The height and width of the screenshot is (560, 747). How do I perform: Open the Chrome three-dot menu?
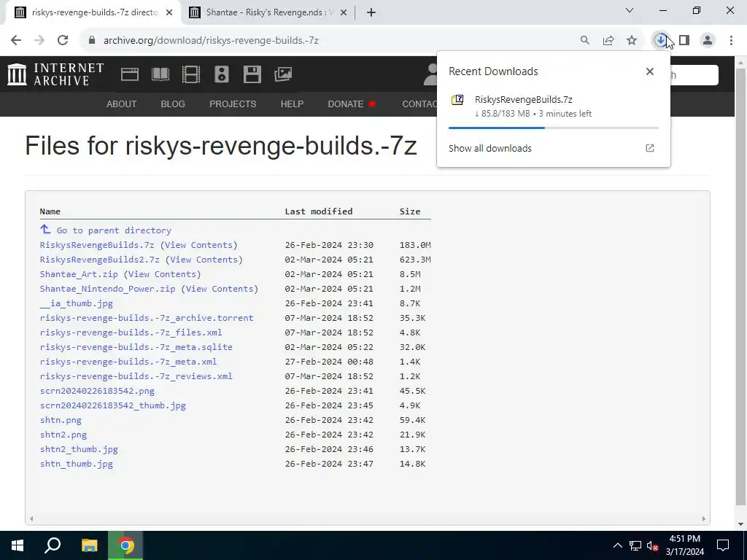tap(731, 41)
